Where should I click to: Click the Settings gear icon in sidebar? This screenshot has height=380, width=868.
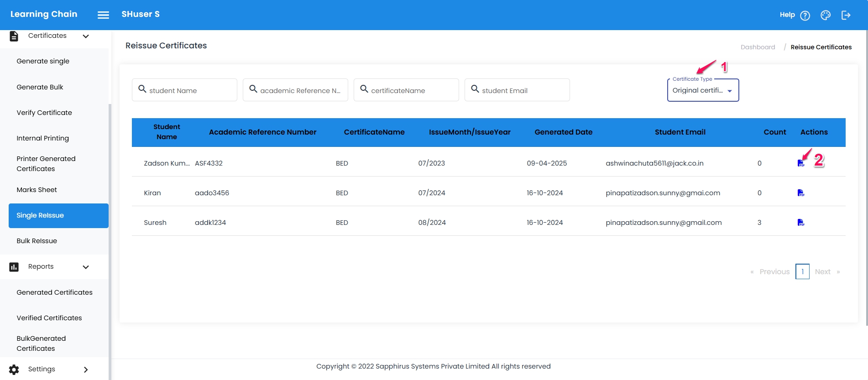click(x=14, y=370)
